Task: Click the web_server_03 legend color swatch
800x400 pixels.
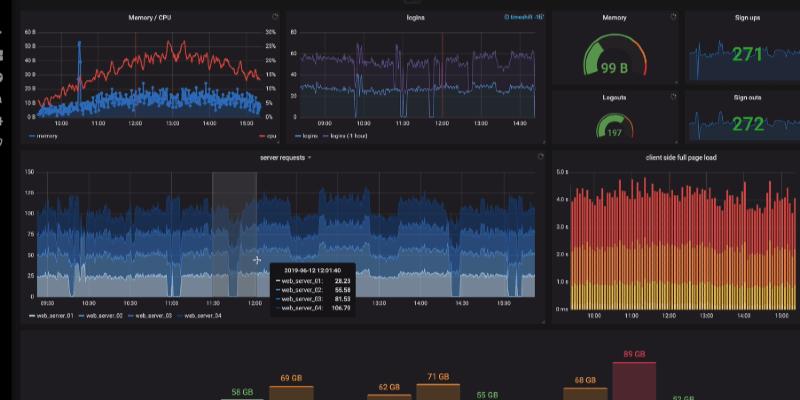Action: pyautogui.click(x=130, y=315)
